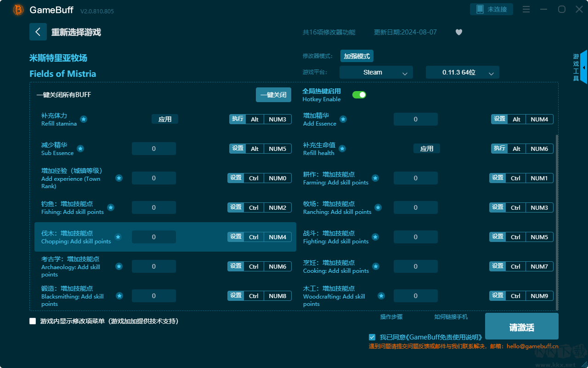Image resolution: width=588 pixels, height=368 pixels.
Task: Click 设置 hotkey button for Chopping
Action: point(236,237)
